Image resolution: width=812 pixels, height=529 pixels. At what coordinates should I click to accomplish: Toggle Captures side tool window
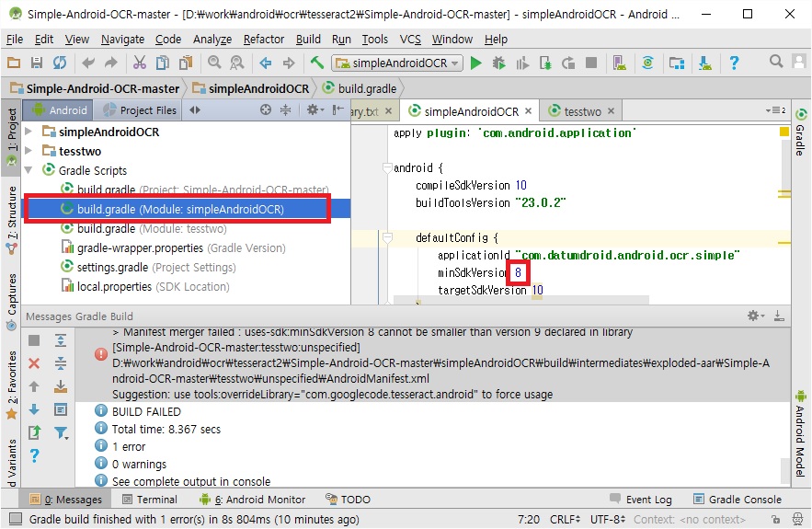click(11, 302)
